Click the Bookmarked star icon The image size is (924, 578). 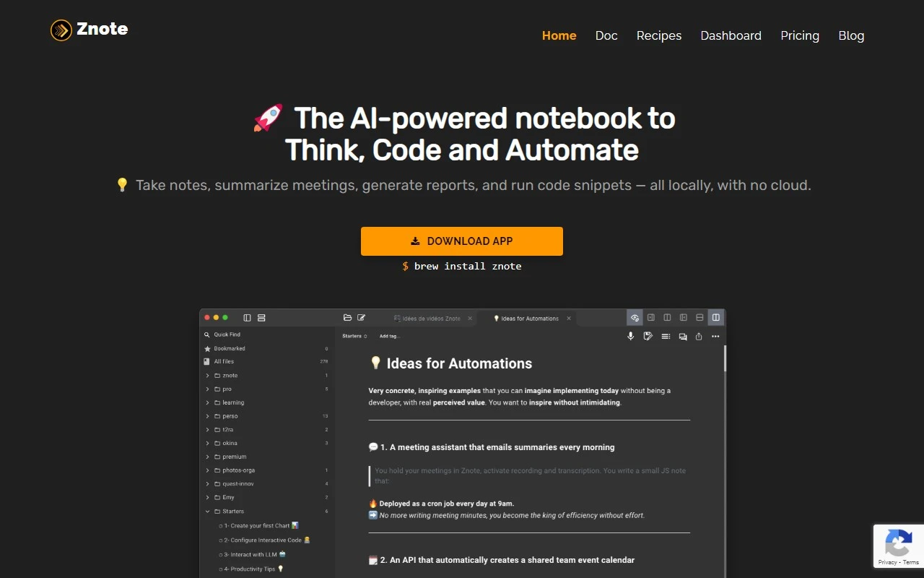point(207,348)
